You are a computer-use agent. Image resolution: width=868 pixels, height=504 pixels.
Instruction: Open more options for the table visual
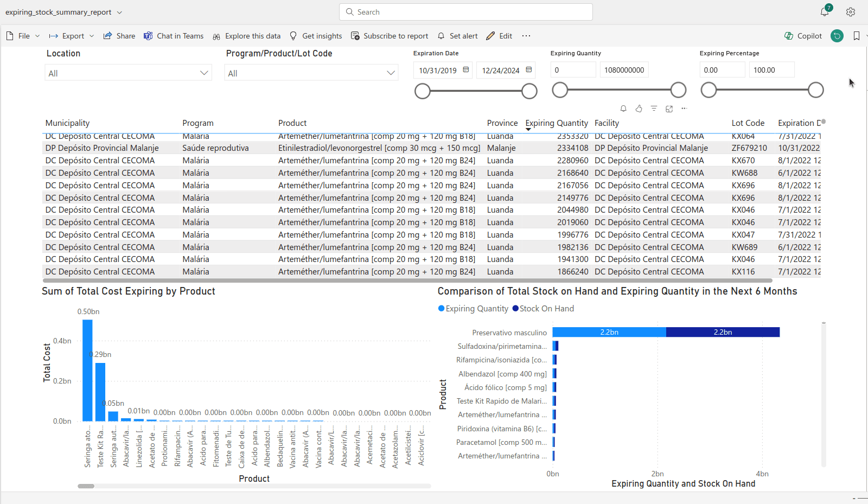coord(684,109)
